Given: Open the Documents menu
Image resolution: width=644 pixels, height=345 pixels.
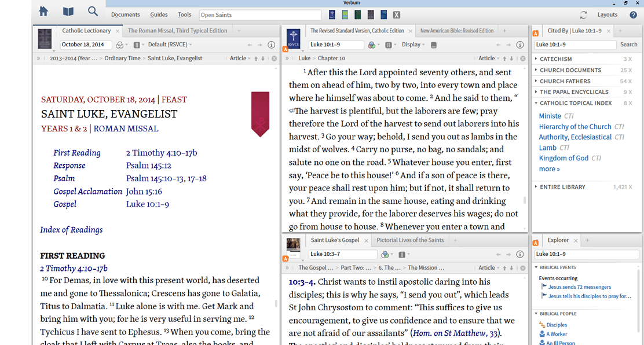Looking at the screenshot, I should pos(125,15).
